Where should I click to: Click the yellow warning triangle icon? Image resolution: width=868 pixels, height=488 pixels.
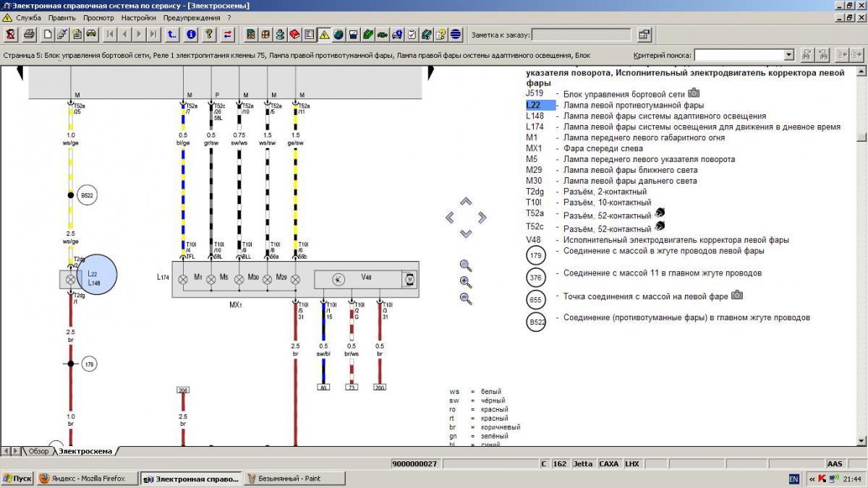pyautogui.click(x=323, y=34)
